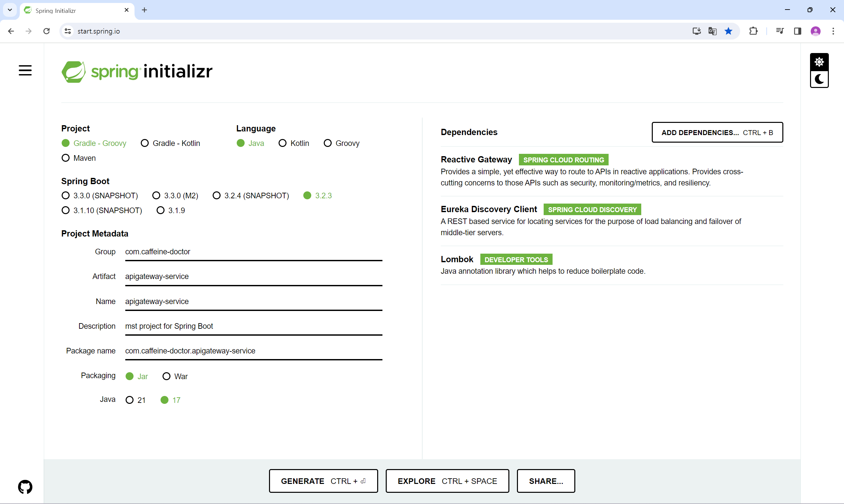Switch to the dark theme moon icon
844x504 pixels.
coord(819,79)
